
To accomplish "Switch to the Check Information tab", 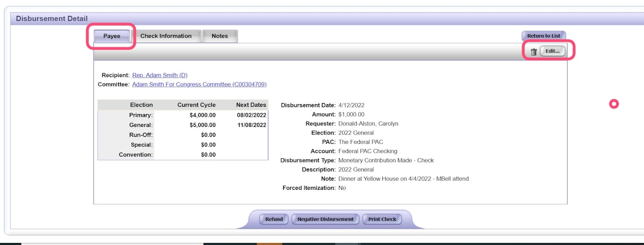I will click(x=166, y=36).
